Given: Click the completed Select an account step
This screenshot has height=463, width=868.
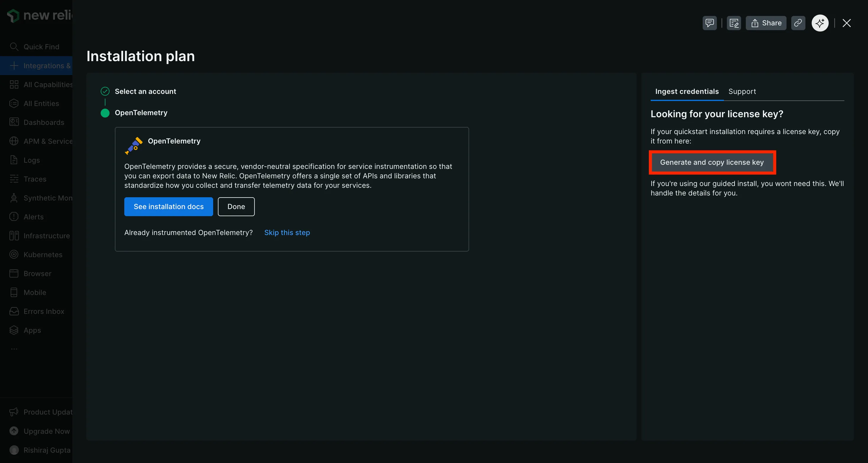Looking at the screenshot, I should click(145, 91).
